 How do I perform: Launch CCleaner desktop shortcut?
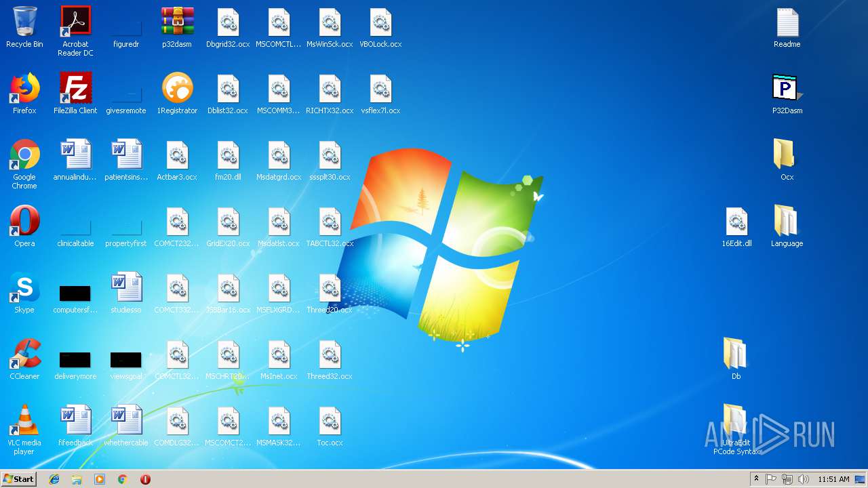point(24,354)
